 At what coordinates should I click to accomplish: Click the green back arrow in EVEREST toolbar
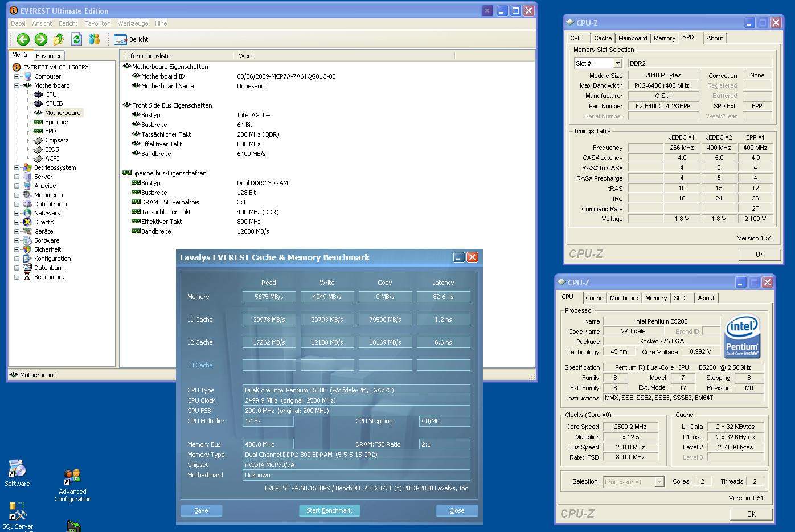click(x=23, y=39)
